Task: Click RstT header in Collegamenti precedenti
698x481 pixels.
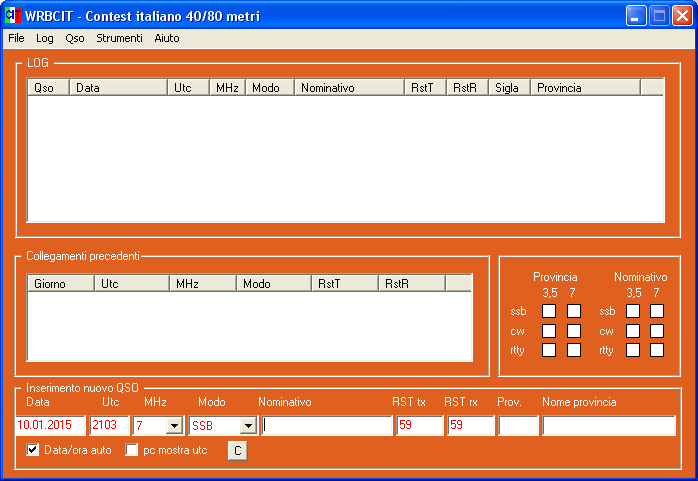Action: (x=345, y=283)
